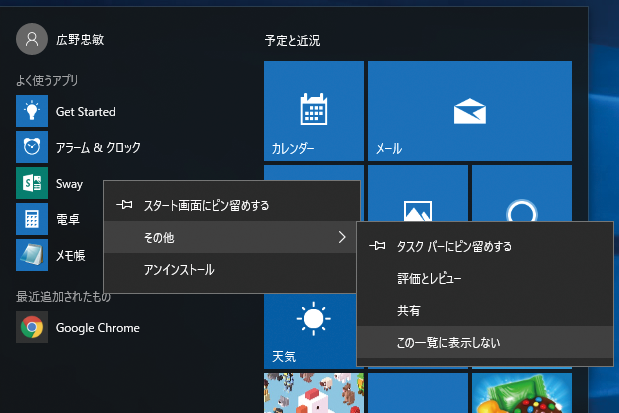This screenshot has height=413, width=619.
Task: Launch Google Chrome via its icon
Action: (x=32, y=327)
